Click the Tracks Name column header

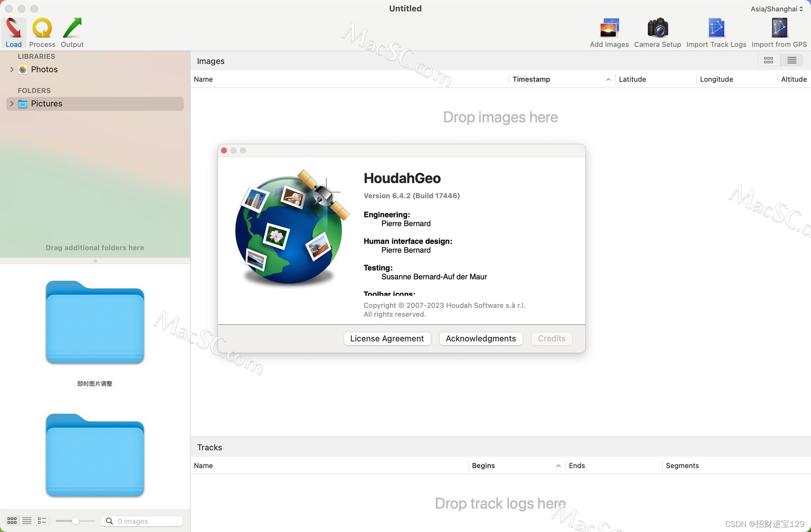pyautogui.click(x=329, y=465)
